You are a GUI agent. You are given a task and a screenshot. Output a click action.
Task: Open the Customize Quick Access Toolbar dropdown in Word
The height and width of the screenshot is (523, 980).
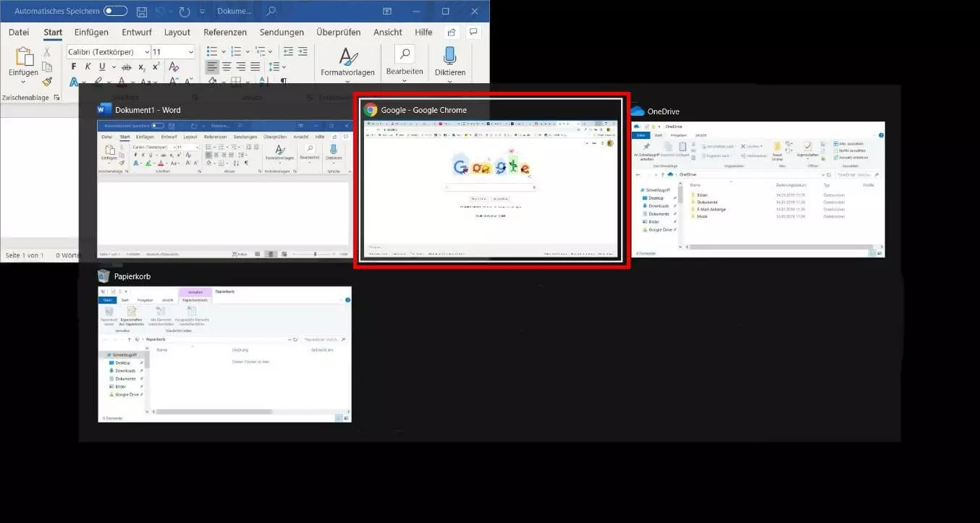[x=203, y=12]
